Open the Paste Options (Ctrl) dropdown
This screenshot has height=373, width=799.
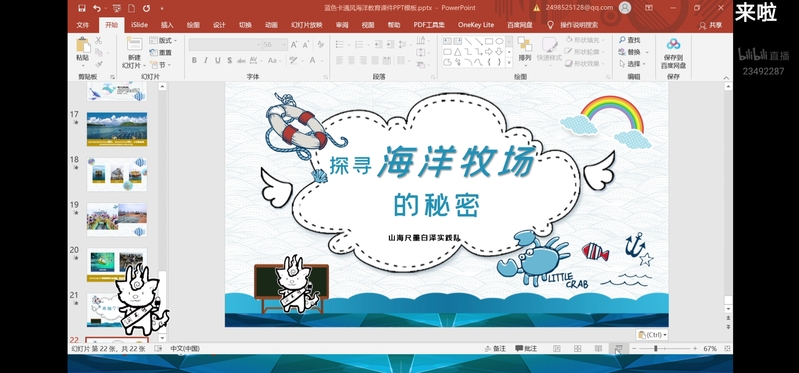point(652,335)
